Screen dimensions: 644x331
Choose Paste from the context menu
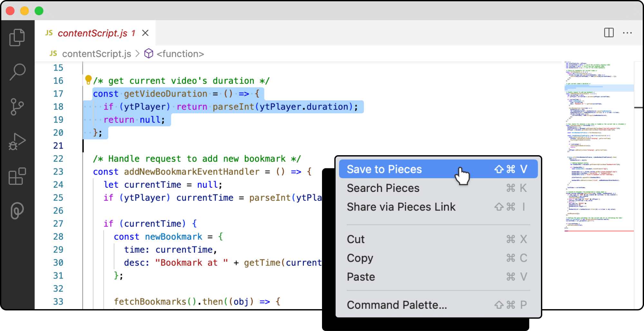pos(438,277)
